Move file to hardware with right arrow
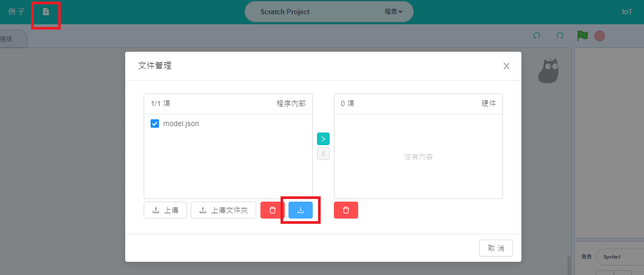 323,139
